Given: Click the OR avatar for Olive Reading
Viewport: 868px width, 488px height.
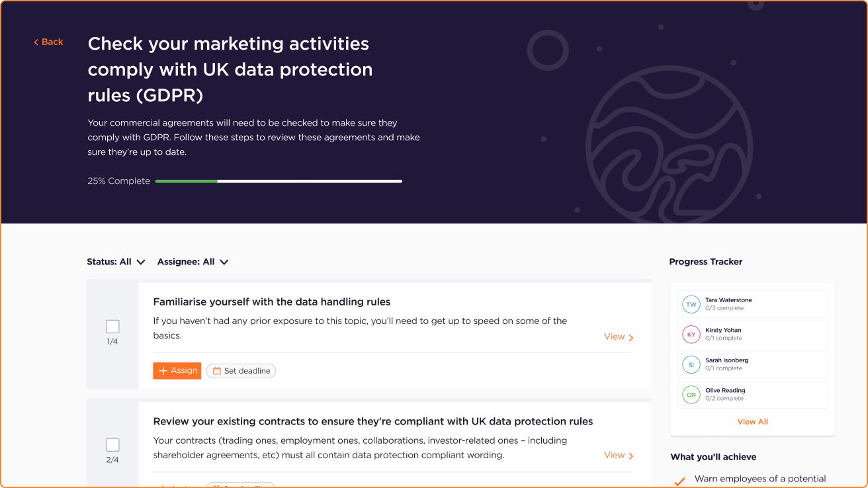Looking at the screenshot, I should (691, 395).
